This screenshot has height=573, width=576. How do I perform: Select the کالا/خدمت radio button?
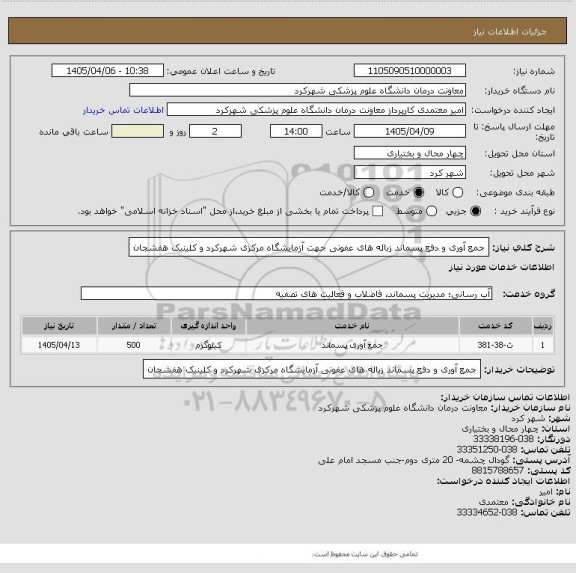pyautogui.click(x=368, y=192)
